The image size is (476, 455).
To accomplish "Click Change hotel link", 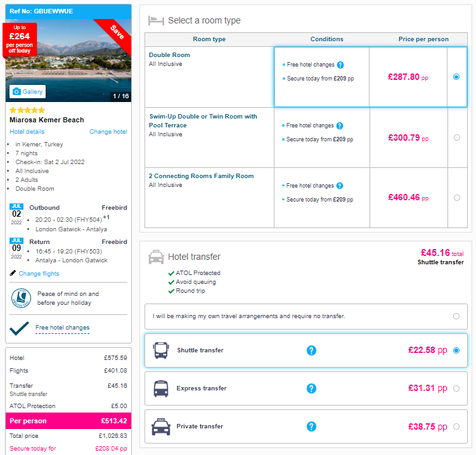I will pyautogui.click(x=108, y=131).
